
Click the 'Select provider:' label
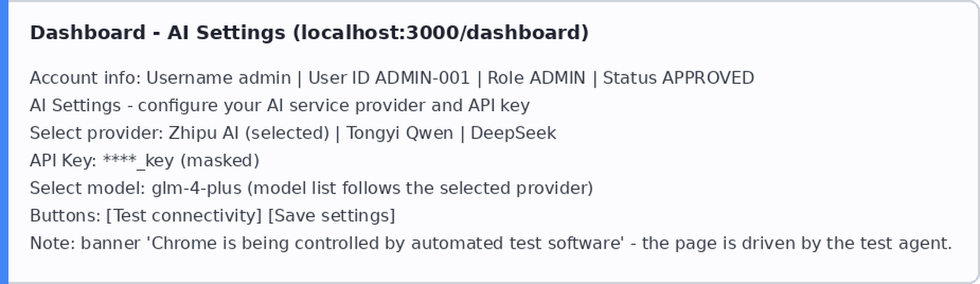pos(96,133)
